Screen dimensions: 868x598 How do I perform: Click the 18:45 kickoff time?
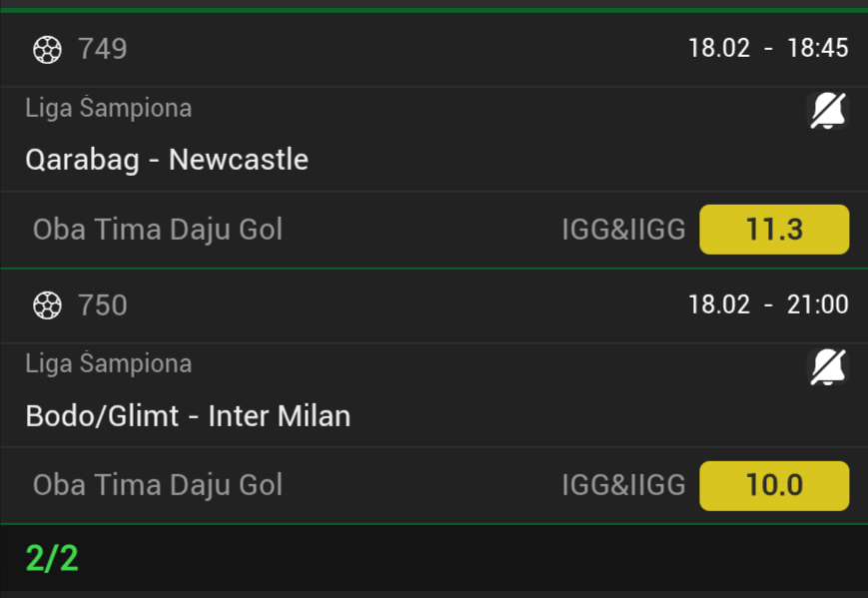pyautogui.click(x=818, y=49)
